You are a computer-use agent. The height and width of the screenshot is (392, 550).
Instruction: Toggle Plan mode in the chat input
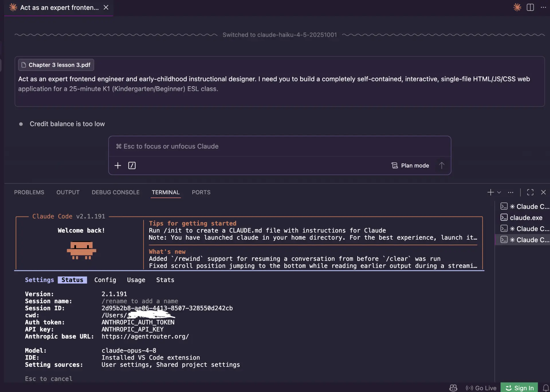pos(410,166)
